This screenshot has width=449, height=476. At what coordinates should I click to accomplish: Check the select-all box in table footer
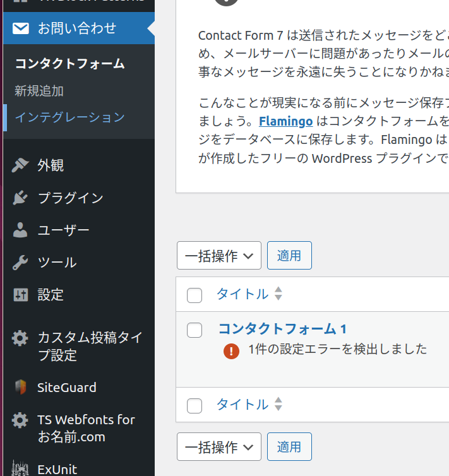pos(195,406)
